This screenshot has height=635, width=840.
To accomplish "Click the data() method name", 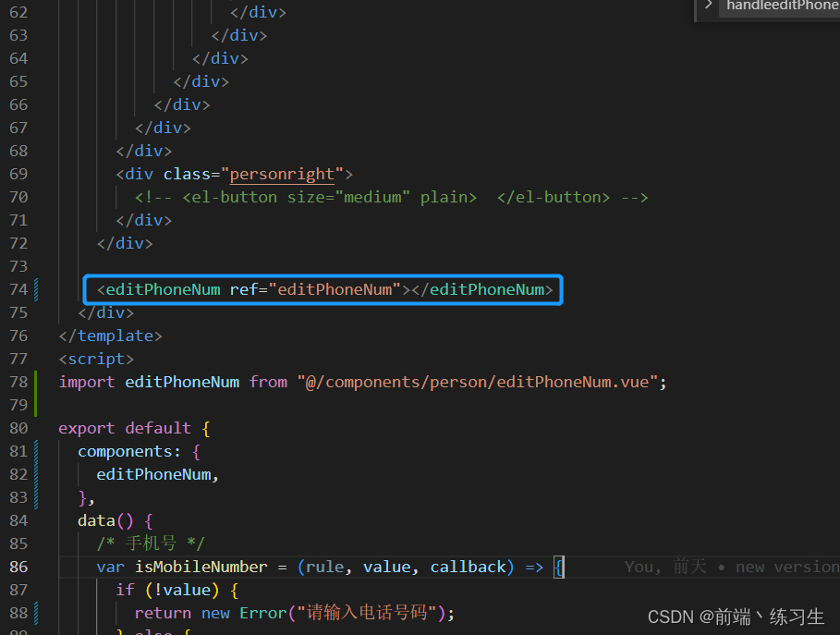I will click(96, 521).
